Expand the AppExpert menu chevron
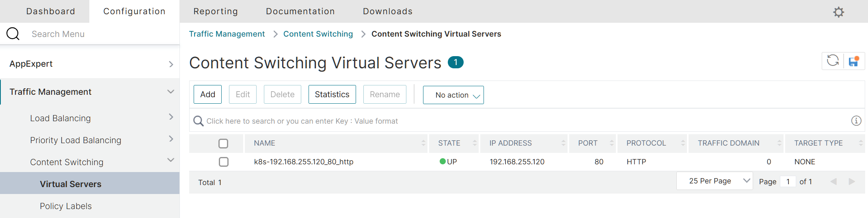Viewport: 868px width, 218px height. (x=171, y=64)
